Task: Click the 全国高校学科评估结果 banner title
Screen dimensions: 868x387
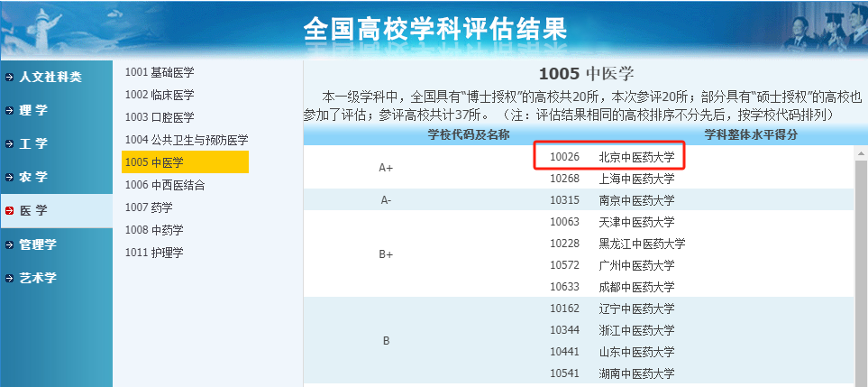Action: 435,28
